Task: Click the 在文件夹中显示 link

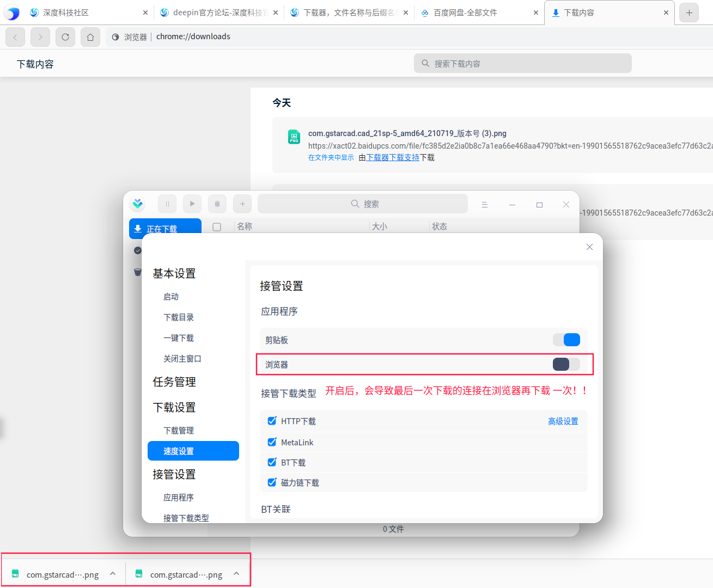Action: tap(331, 157)
